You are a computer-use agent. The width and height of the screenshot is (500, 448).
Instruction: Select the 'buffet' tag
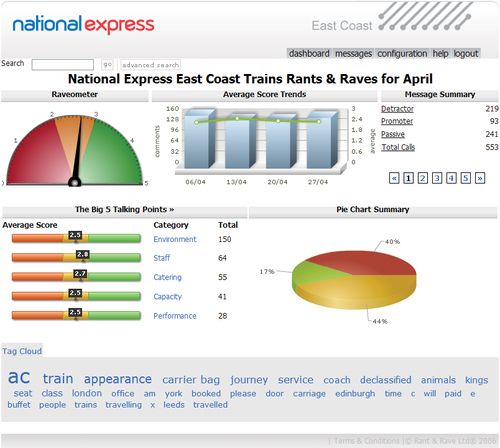(x=19, y=405)
